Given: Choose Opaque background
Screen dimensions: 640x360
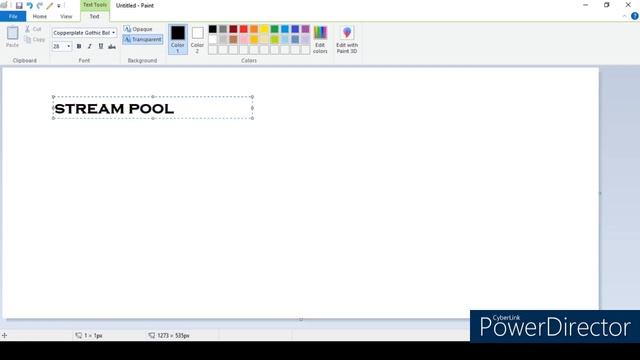Looking at the screenshot, I should click(x=138, y=29).
